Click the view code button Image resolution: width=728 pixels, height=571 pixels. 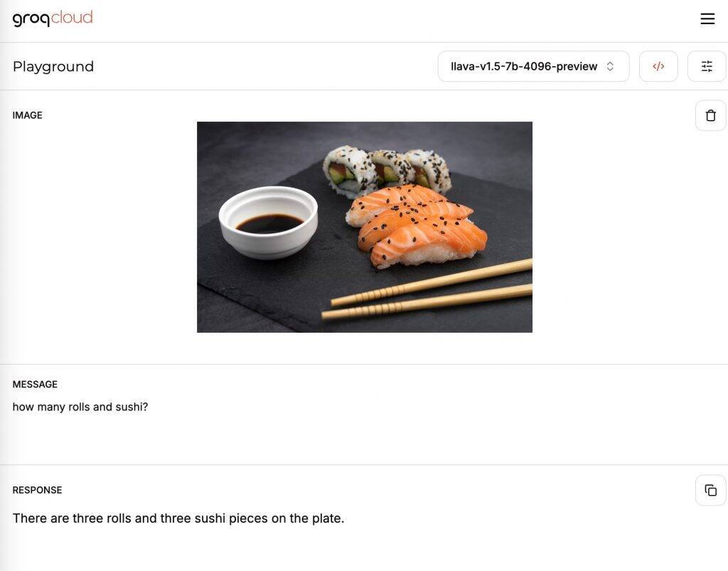[658, 66]
